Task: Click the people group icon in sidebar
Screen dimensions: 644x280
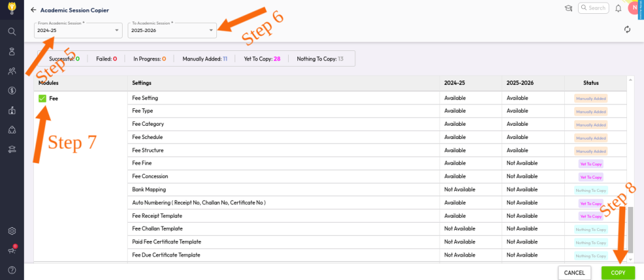Action: [11, 71]
